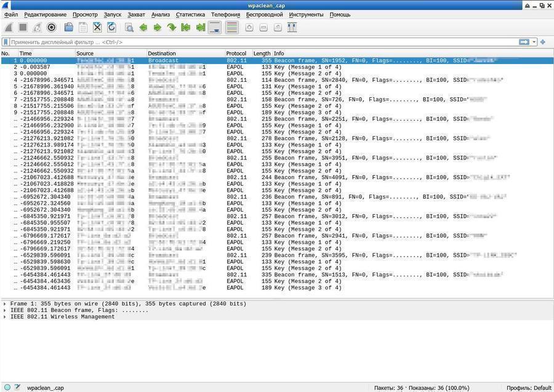Image resolution: width=554 pixels, height=392 pixels.
Task: Sort by the Destination column header
Action: [186, 54]
